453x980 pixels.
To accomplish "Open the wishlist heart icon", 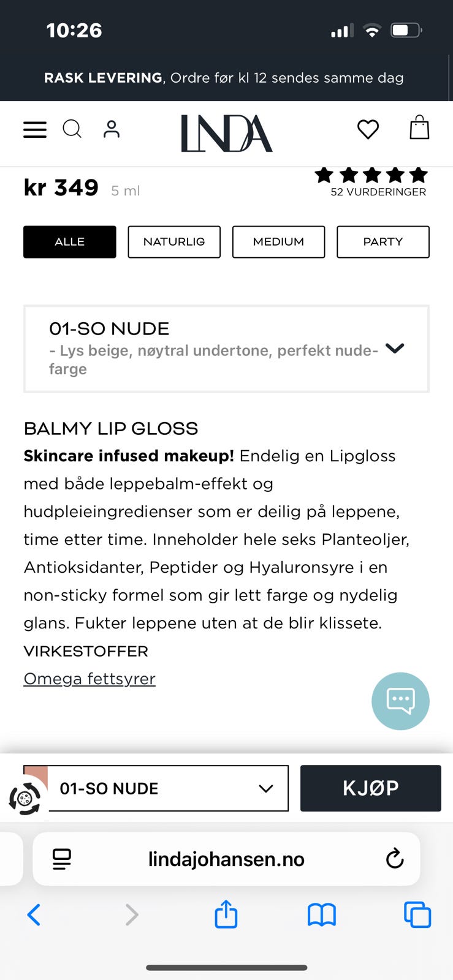I will pos(368,129).
